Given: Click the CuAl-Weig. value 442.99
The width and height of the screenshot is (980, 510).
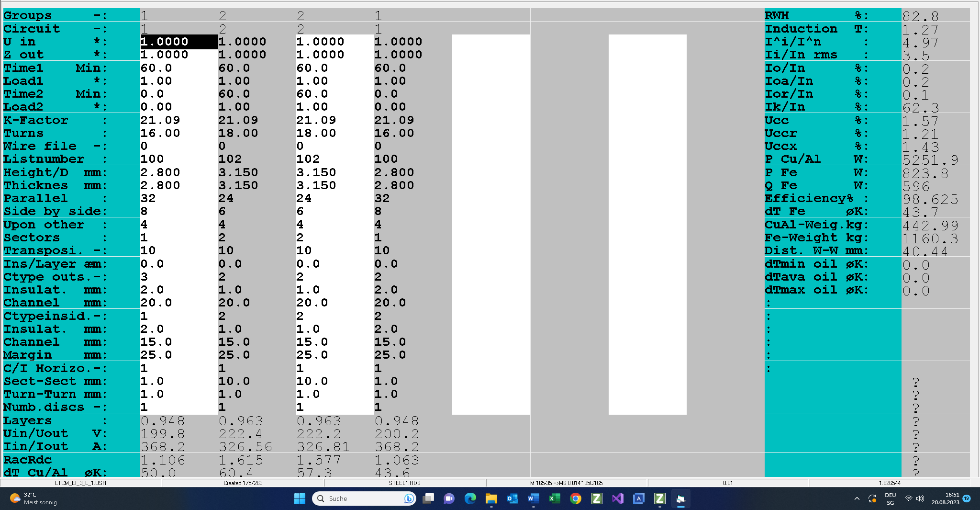Looking at the screenshot, I should click(x=930, y=225).
